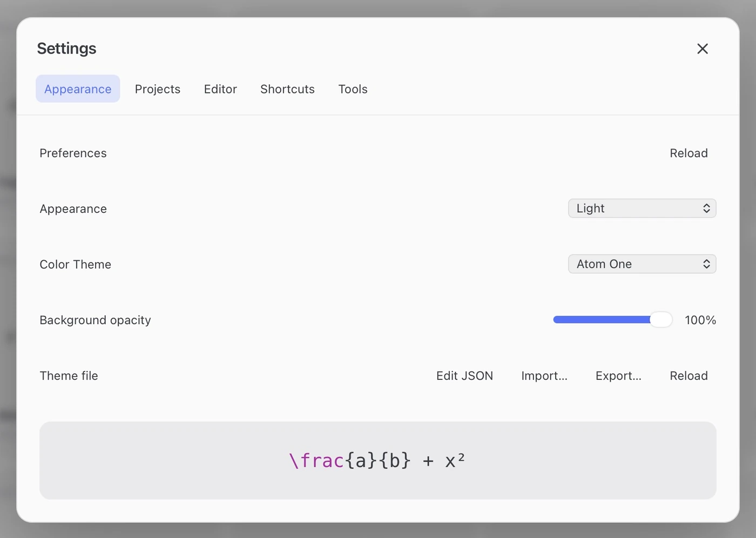Image resolution: width=756 pixels, height=538 pixels.
Task: Switch to the Appearance tab
Action: (x=78, y=89)
